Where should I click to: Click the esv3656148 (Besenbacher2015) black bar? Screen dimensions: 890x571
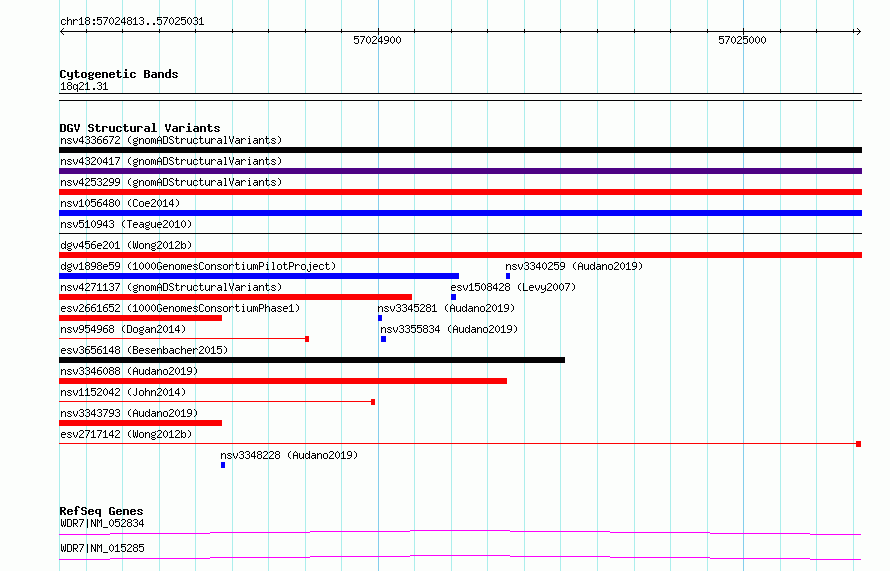click(312, 360)
